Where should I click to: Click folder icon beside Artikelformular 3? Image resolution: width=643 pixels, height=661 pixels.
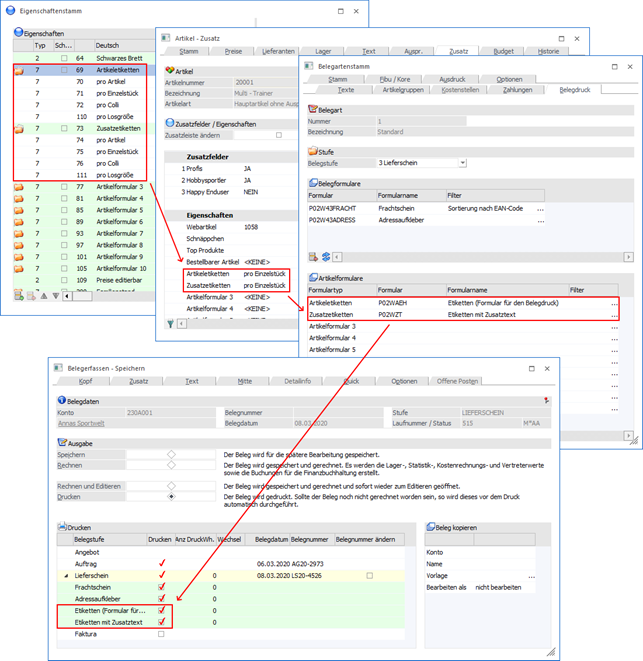pyautogui.click(x=21, y=186)
